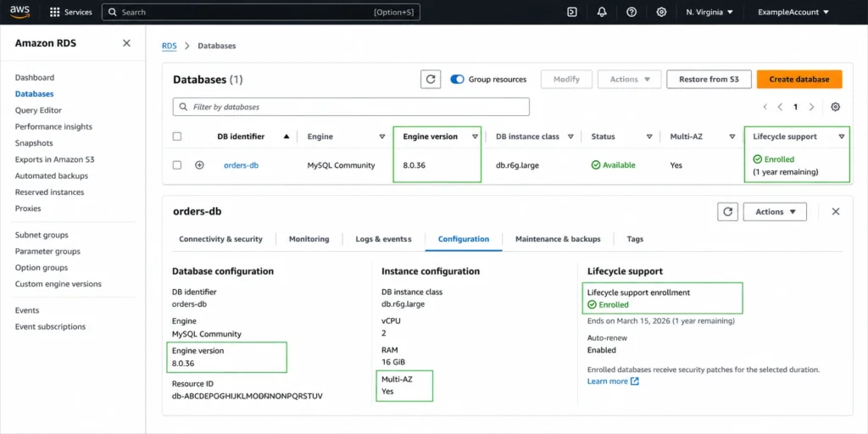Select the Configuration tab
The height and width of the screenshot is (434, 868).
click(464, 239)
